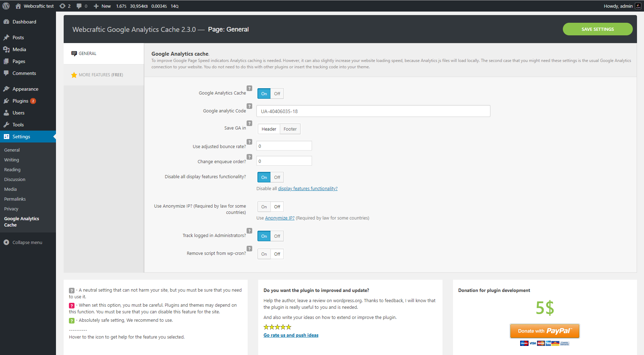Viewport: 644px width, 355px height.
Task: Open Privacy settings submenu
Action: coord(11,209)
